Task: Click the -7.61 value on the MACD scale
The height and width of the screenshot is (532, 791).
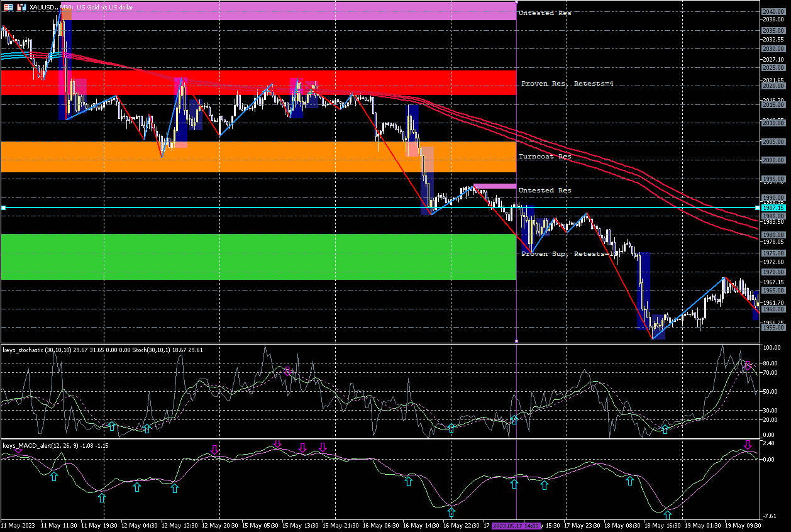Action: pos(771,516)
